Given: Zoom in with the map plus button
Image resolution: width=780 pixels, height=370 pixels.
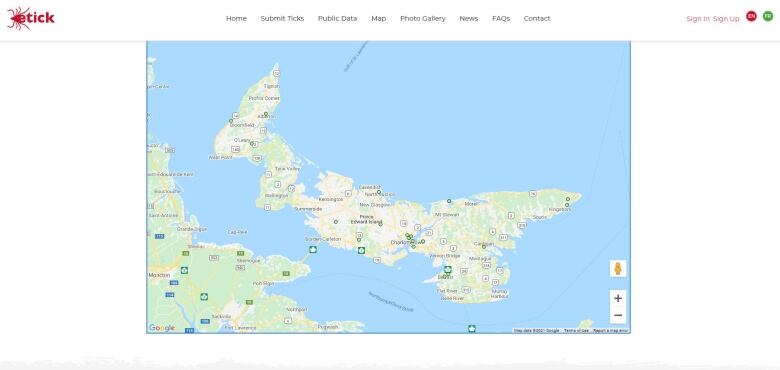Looking at the screenshot, I should click(618, 298).
